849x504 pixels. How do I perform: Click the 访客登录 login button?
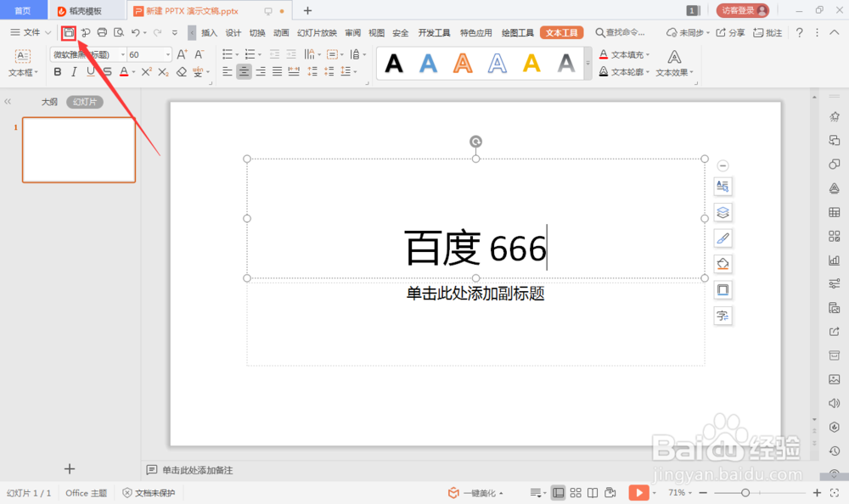pos(743,10)
